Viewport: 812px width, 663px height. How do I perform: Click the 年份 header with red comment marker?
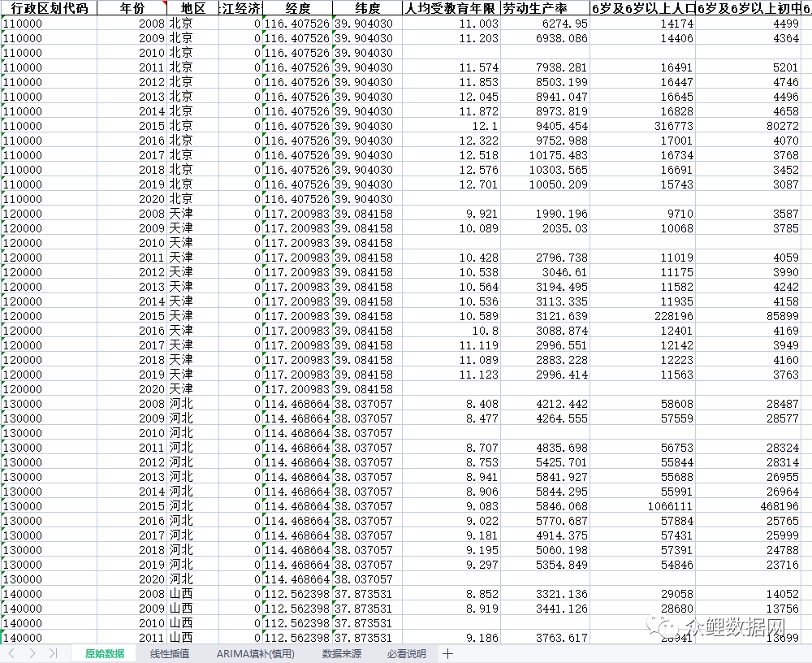(132, 8)
